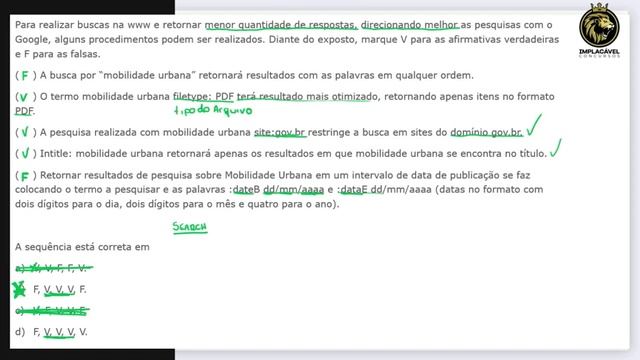
Task: Click the words "domínio gov.br."
Action: click(487, 132)
